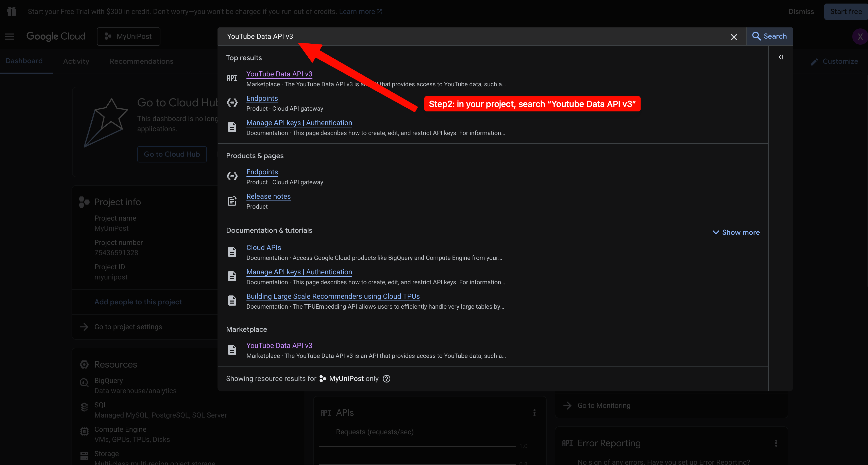Click the Endpoints icon in Top results
This screenshot has height=465, width=868.
[232, 103]
